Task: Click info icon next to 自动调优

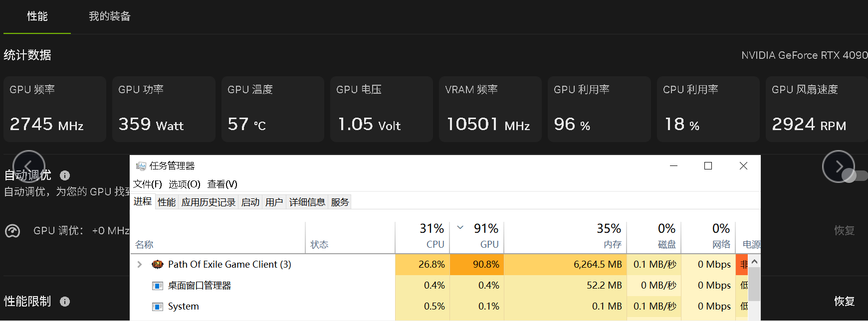Action: (x=65, y=175)
